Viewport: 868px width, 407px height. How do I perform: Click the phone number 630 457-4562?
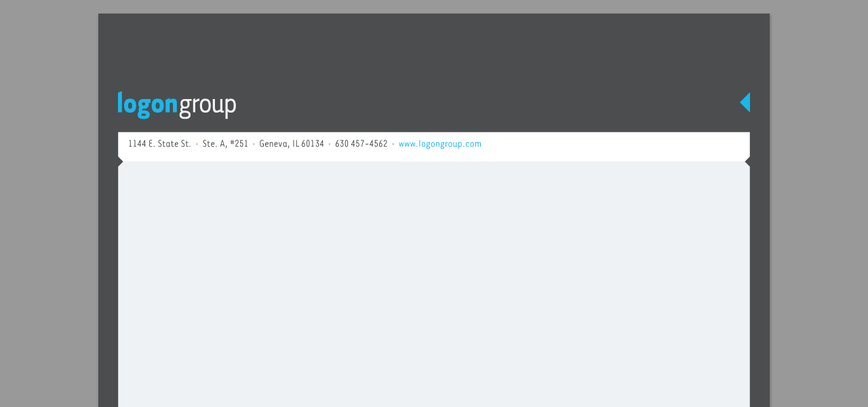pos(361,144)
